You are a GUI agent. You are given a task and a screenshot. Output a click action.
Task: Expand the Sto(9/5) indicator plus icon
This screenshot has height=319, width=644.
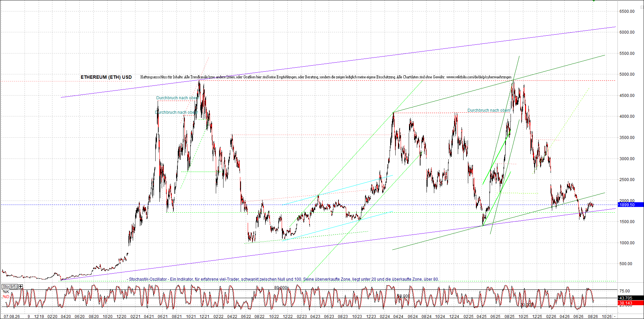pyautogui.click(x=21, y=287)
